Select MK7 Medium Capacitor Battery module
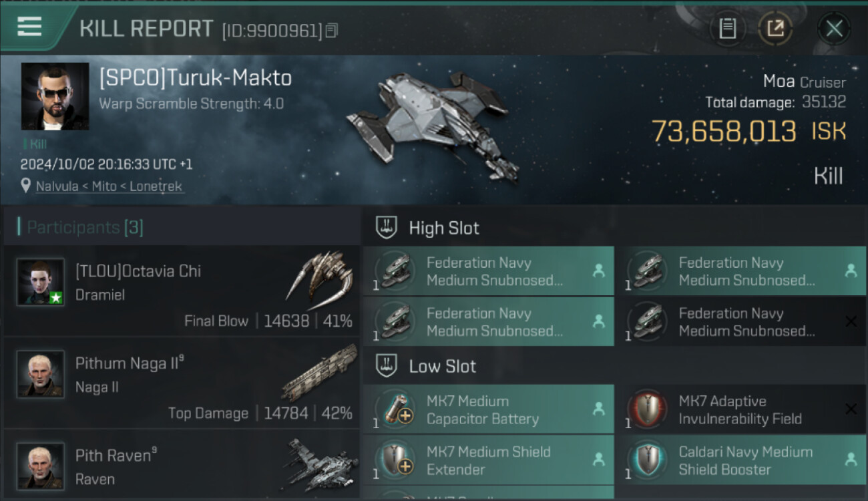Screen dimensions: 868x501 click(488, 409)
